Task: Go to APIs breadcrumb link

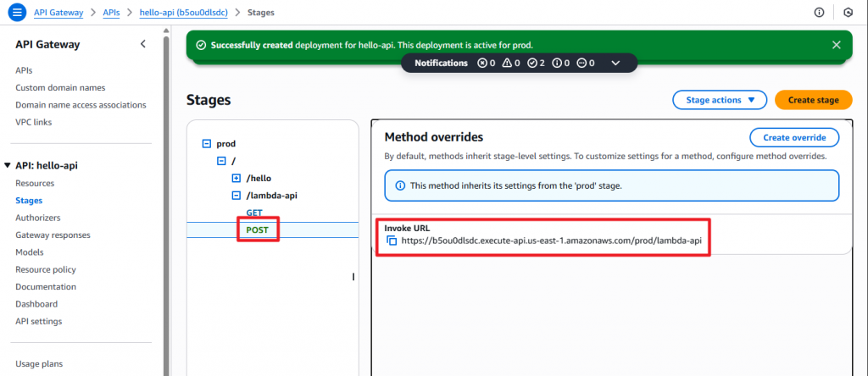Action: coord(111,12)
